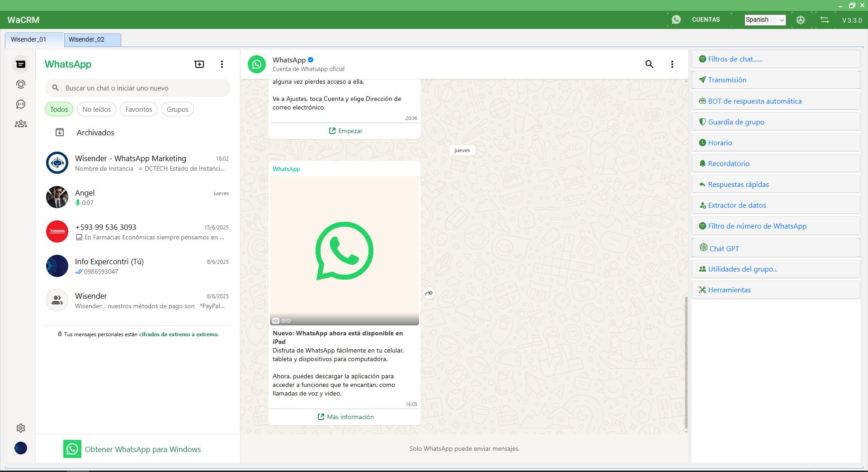
Task: Click the swap arrows icon in top bar
Action: point(825,20)
